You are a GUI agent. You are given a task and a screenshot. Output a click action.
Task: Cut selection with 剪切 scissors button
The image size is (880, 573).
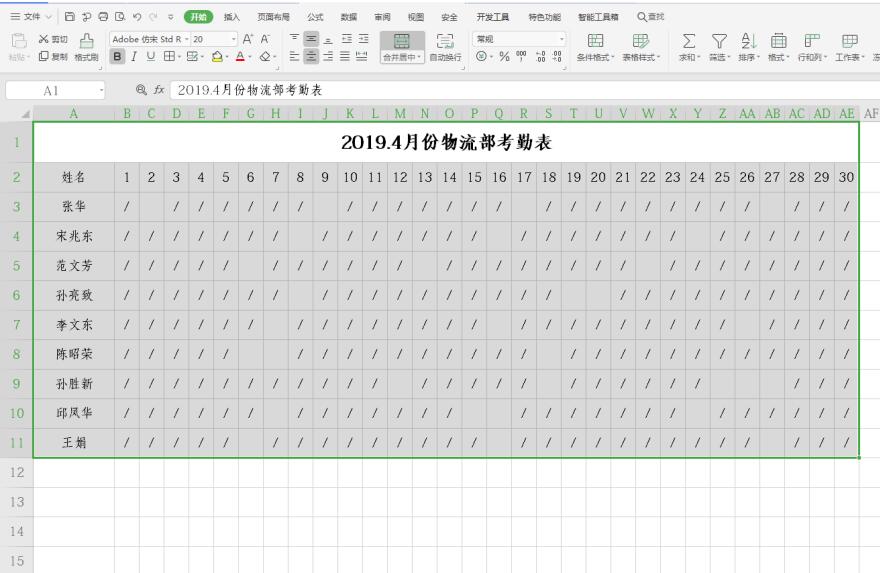(x=53, y=39)
